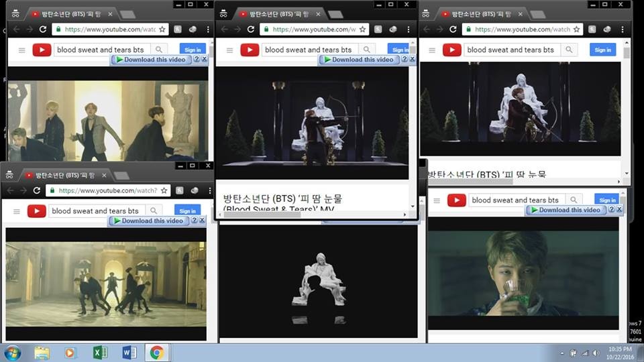644x362 pixels.
Task: Bookmark the page using the top-middle window's star
Action: click(363, 29)
